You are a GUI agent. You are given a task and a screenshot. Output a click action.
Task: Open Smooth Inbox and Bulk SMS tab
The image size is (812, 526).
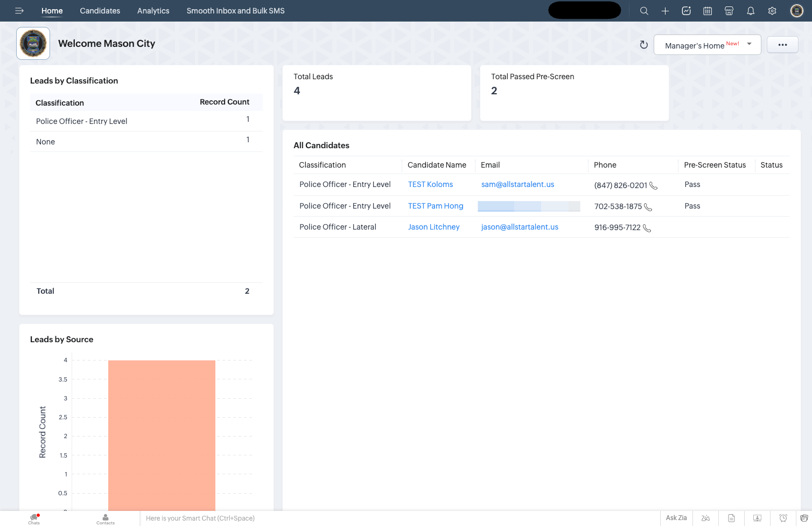pos(236,11)
